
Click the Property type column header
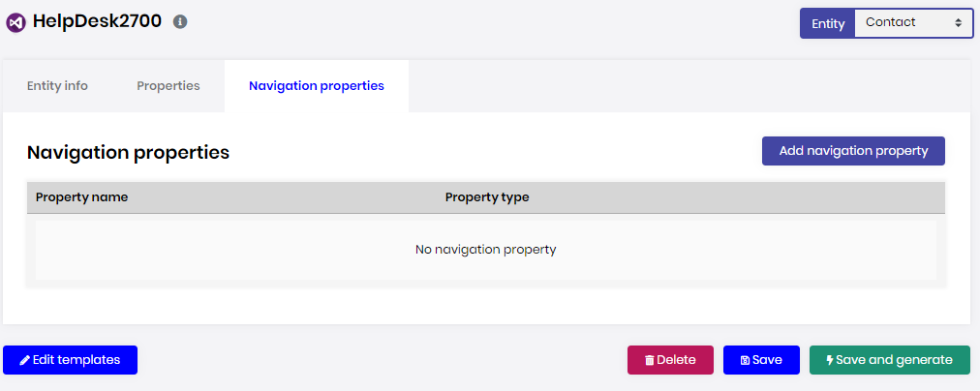click(487, 197)
